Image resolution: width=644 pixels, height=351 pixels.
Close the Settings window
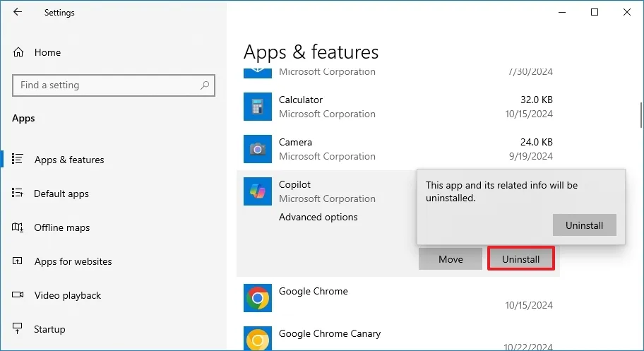pyautogui.click(x=627, y=12)
